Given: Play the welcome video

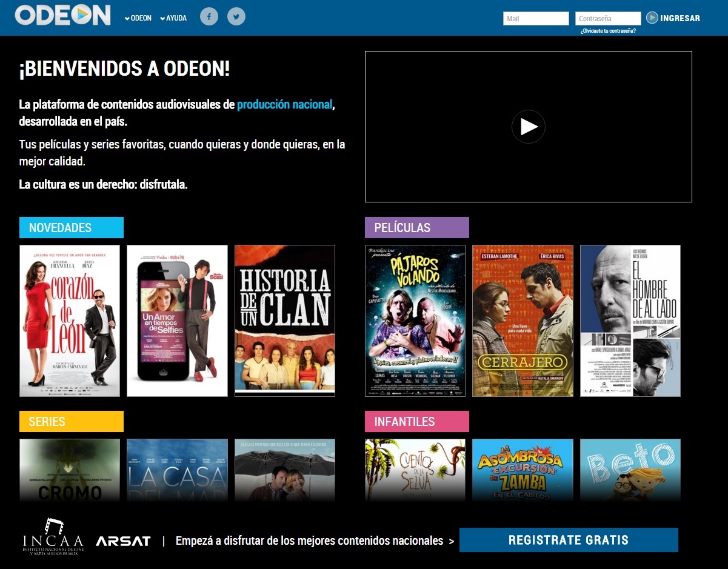Looking at the screenshot, I should (x=528, y=127).
